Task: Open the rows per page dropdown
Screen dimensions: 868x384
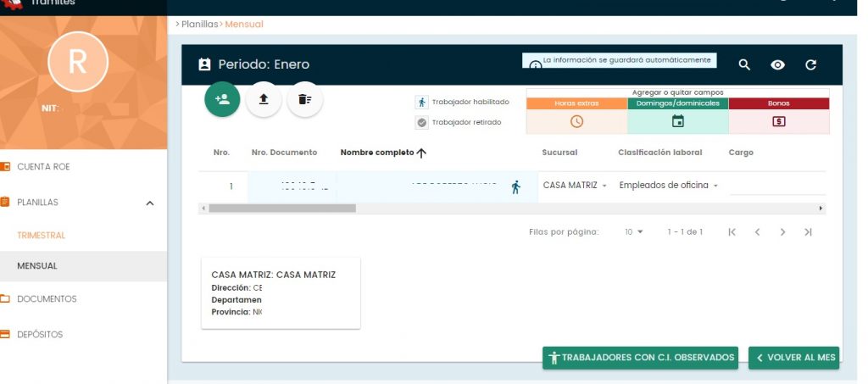Action: coord(634,231)
